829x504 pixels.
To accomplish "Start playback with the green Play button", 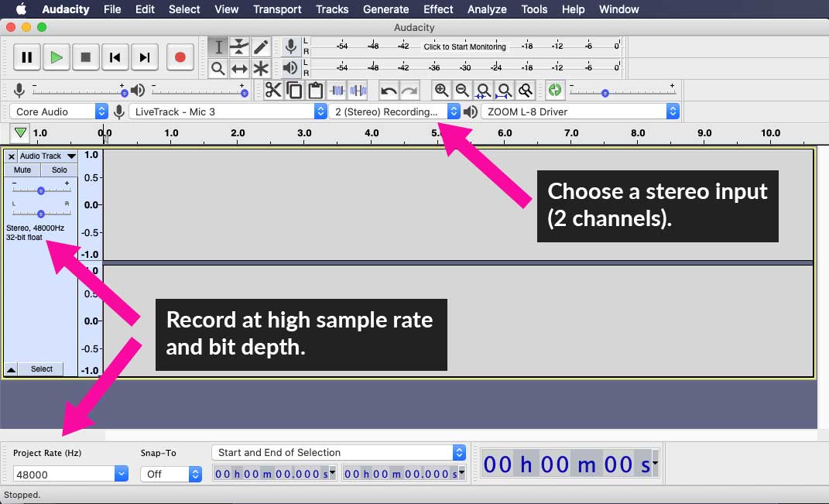I will [x=56, y=57].
